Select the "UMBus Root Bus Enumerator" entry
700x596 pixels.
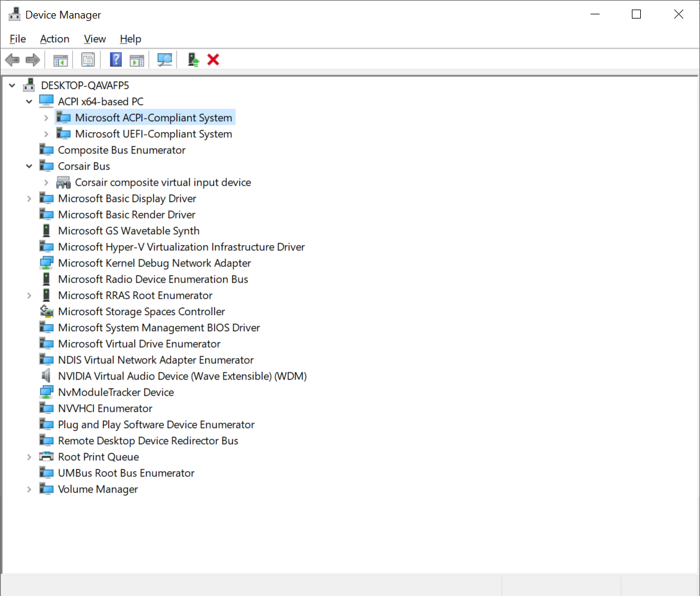pos(126,473)
